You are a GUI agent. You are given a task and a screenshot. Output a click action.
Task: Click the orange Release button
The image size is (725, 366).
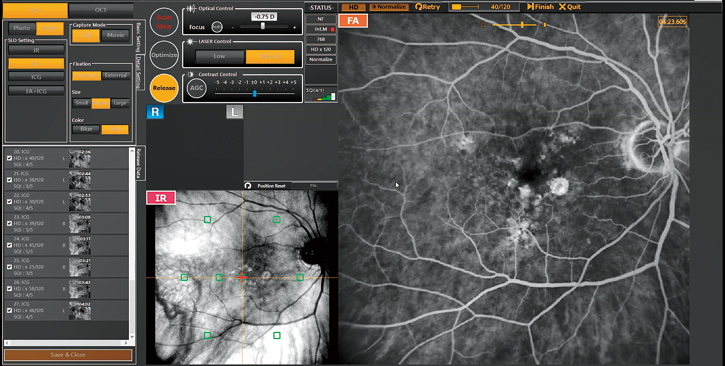164,88
